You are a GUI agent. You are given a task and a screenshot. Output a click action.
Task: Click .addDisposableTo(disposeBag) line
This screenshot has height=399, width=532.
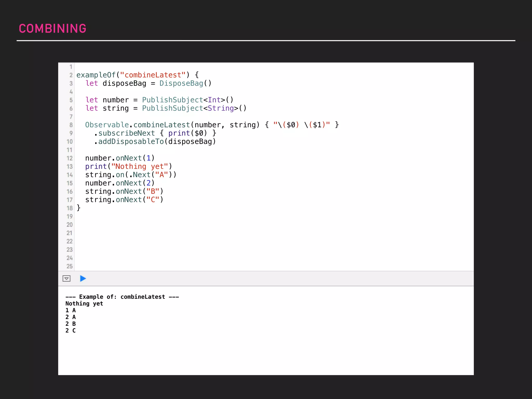point(155,142)
